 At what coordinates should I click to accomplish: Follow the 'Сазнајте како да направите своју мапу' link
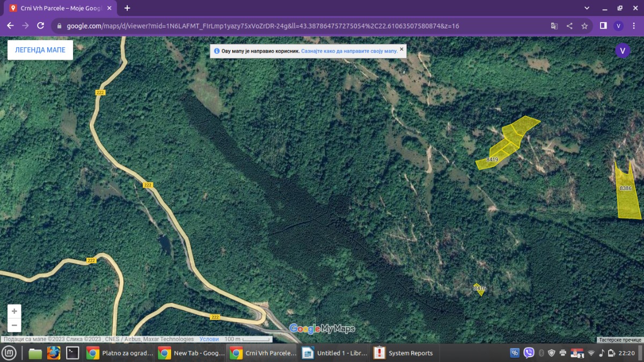349,51
